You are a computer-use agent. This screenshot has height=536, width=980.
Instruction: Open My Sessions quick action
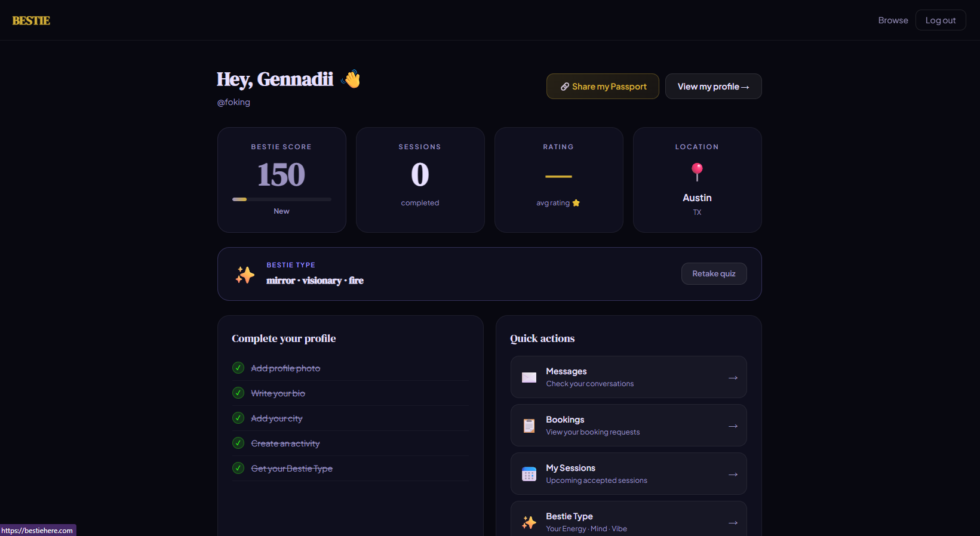(628, 474)
